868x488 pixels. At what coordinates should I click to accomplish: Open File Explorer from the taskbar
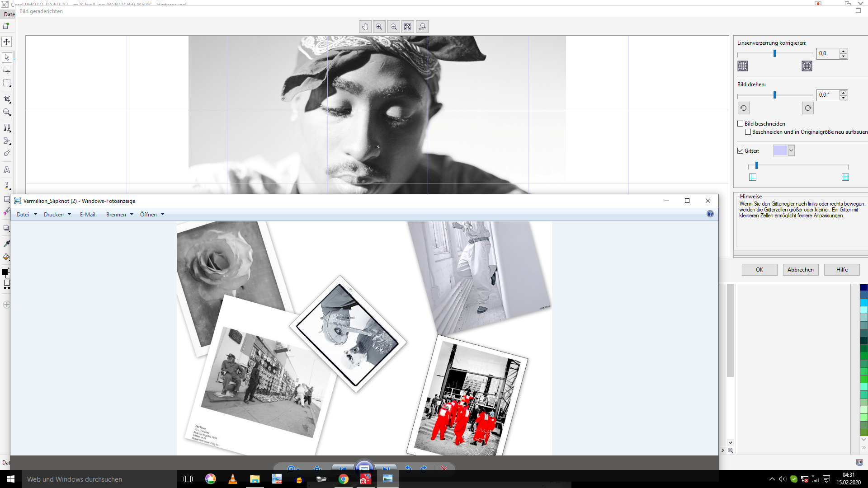tap(255, 479)
